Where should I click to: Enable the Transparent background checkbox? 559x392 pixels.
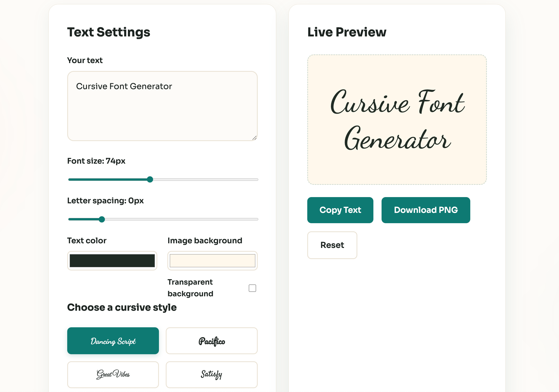252,288
